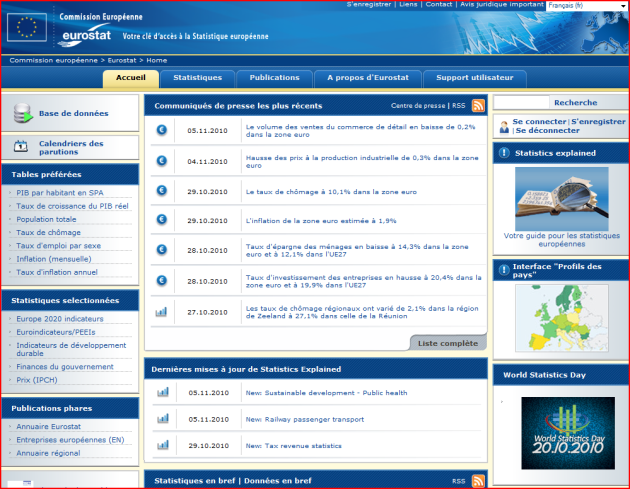Viewport: 630px width, 489px height.
Task: Open PIB par habitant en SPA table
Action: click(x=60, y=193)
